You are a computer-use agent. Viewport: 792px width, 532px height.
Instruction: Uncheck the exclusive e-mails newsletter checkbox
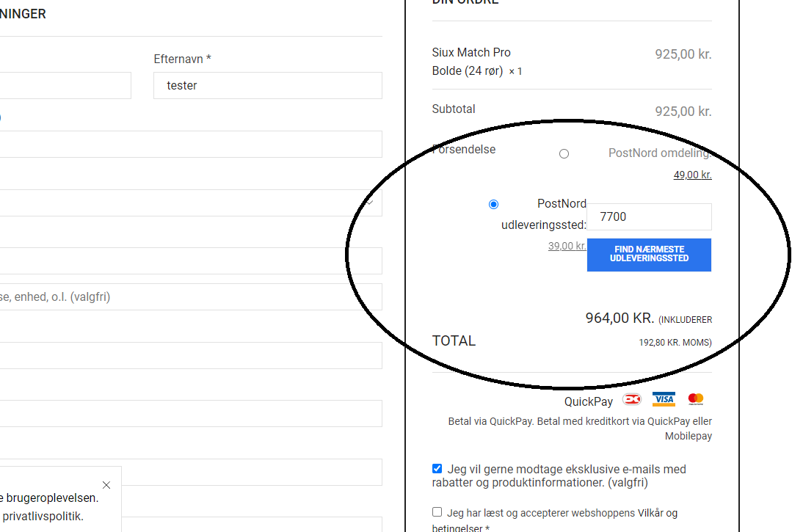pyautogui.click(x=437, y=468)
